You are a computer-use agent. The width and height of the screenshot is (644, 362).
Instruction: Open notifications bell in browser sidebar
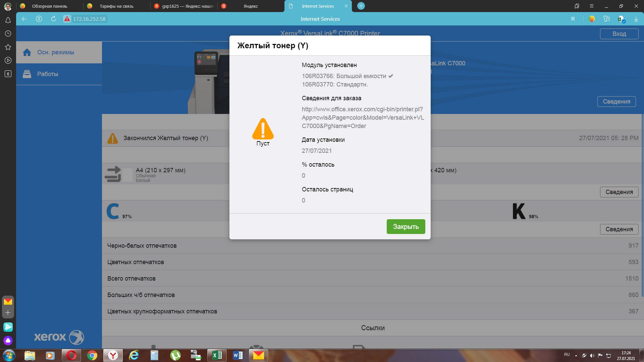[x=8, y=20]
